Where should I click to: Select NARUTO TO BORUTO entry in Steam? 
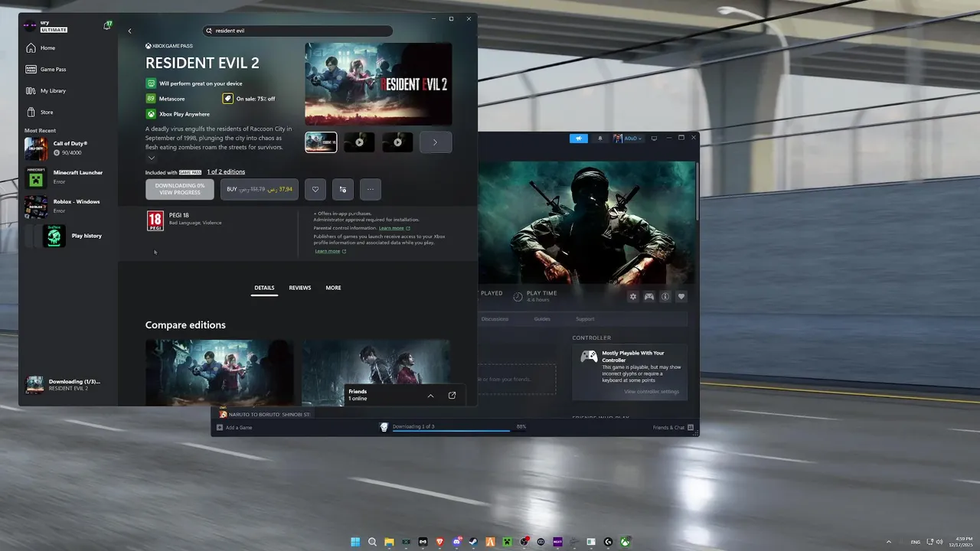(266, 414)
